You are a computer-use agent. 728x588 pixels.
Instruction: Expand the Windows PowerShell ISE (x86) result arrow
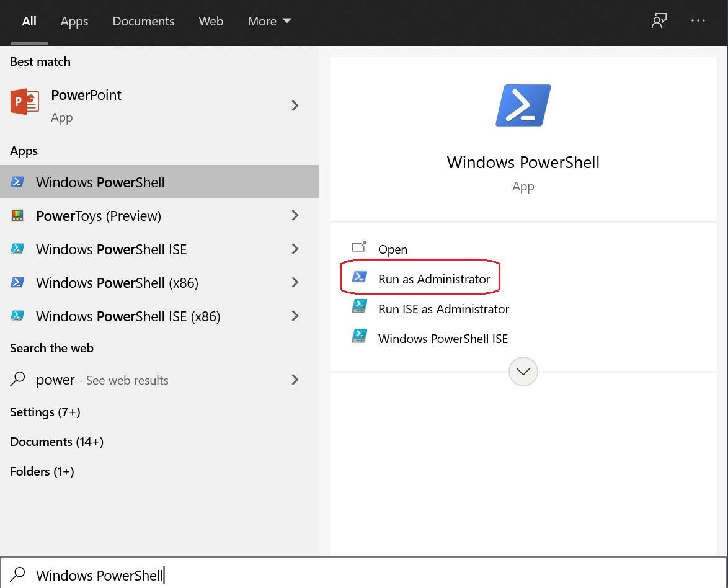click(x=295, y=316)
